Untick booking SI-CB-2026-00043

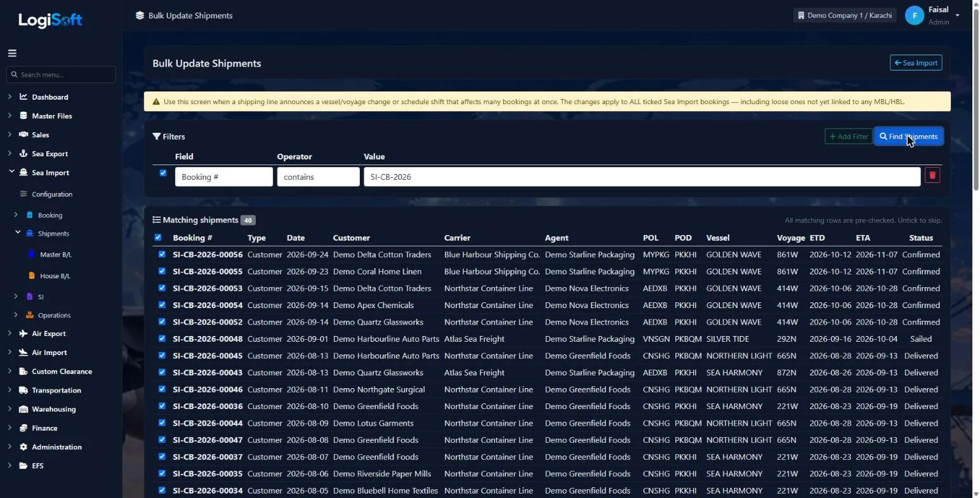pos(162,372)
